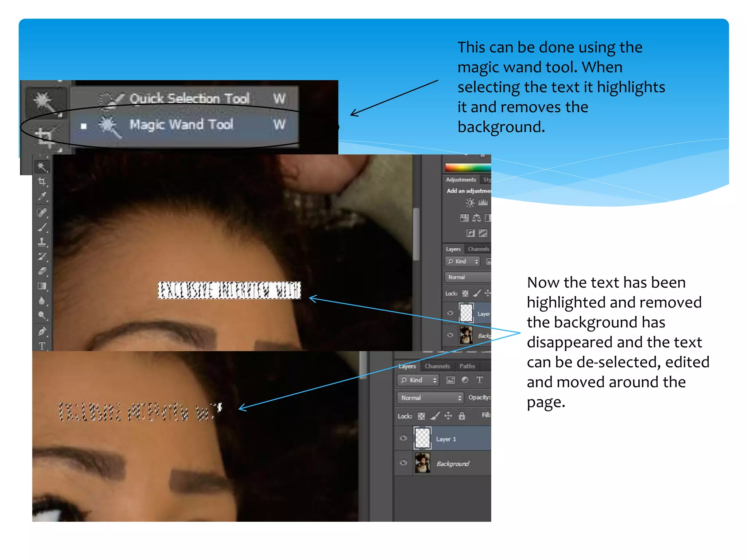The width and height of the screenshot is (747, 560).
Task: Select the Magic Wand tool in the small toolbar
Action: tap(42, 167)
